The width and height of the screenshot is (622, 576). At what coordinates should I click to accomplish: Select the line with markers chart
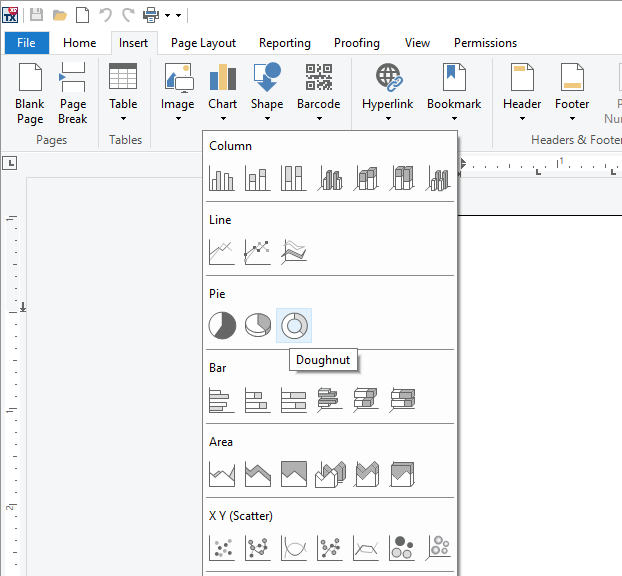tap(257, 252)
